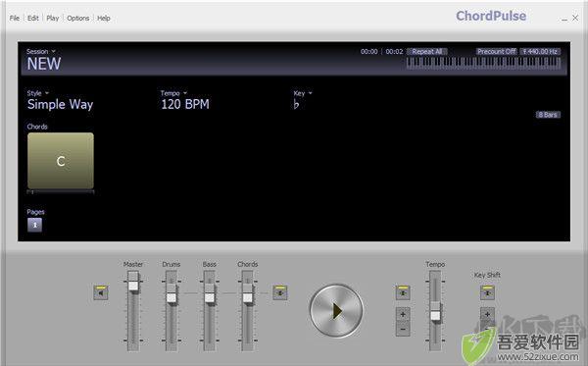Increase tempo with the plus button
Image resolution: width=588 pixels, height=366 pixels.
pyautogui.click(x=403, y=314)
